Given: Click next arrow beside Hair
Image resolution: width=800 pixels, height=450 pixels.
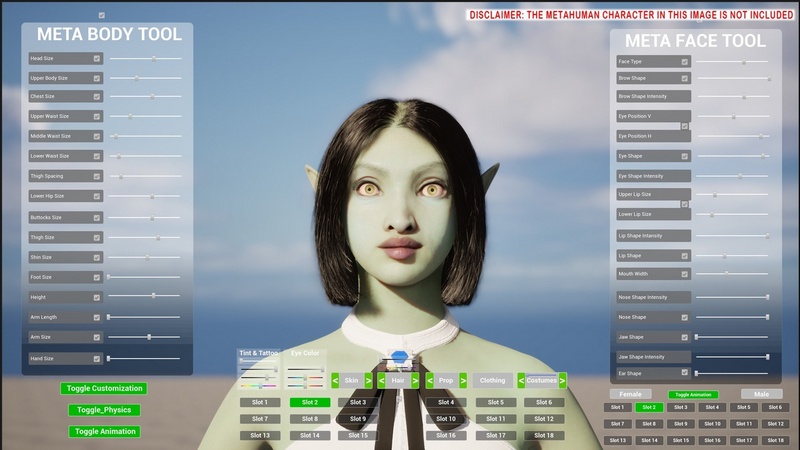Looking at the screenshot, I should click(x=415, y=381).
